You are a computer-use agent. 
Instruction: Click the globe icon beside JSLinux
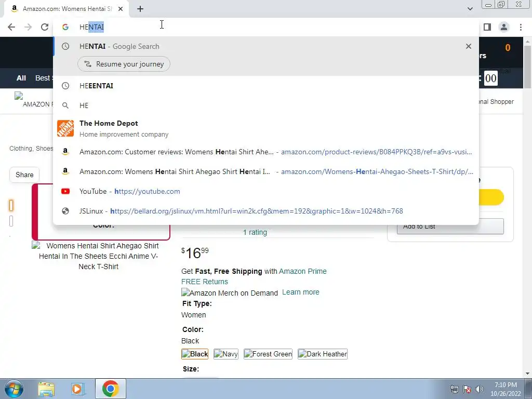pyautogui.click(x=65, y=211)
